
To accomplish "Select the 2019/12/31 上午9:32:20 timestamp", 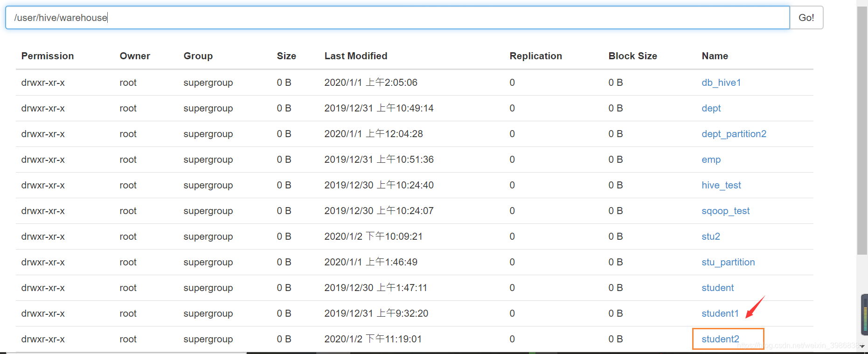I will point(376,313).
